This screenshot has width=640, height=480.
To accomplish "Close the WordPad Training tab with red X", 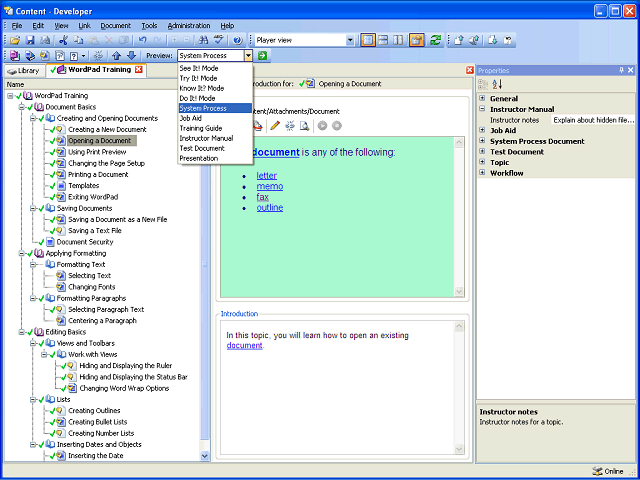I will pos(139,69).
